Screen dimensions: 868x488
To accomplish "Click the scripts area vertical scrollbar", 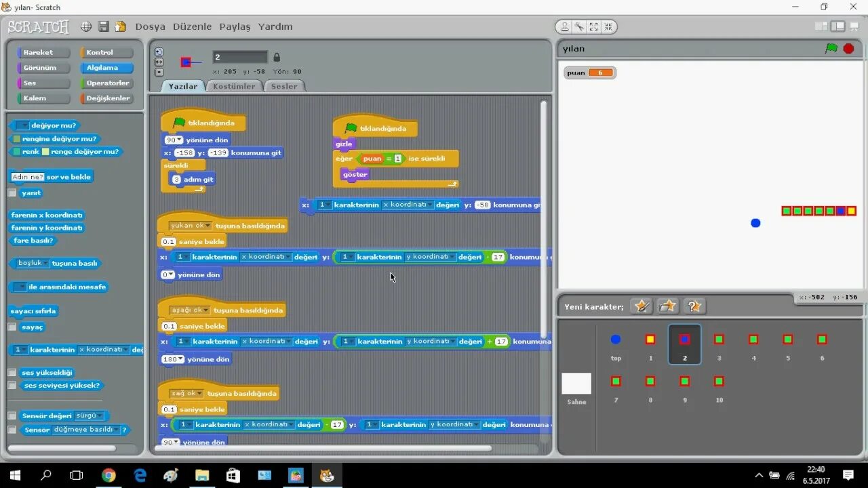I will pos(543,220).
